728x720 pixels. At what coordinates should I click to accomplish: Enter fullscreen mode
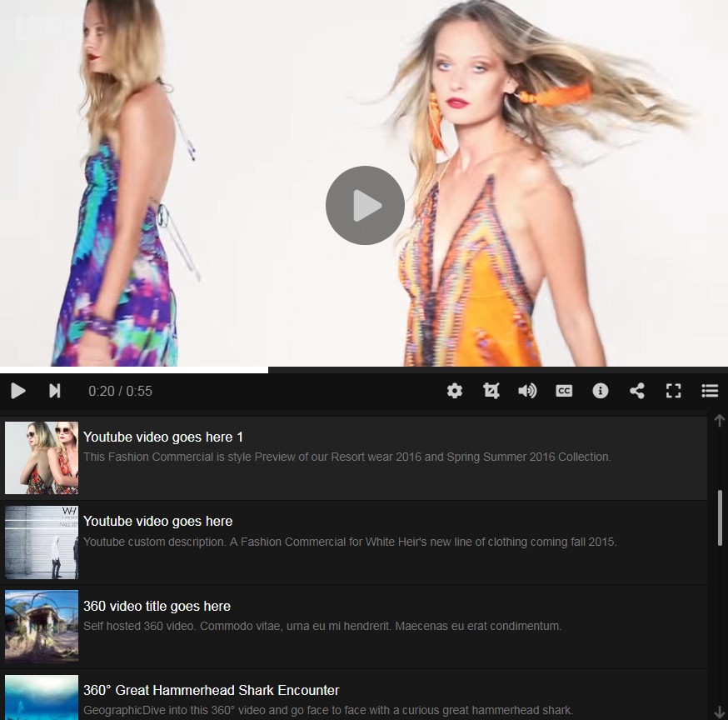point(673,391)
